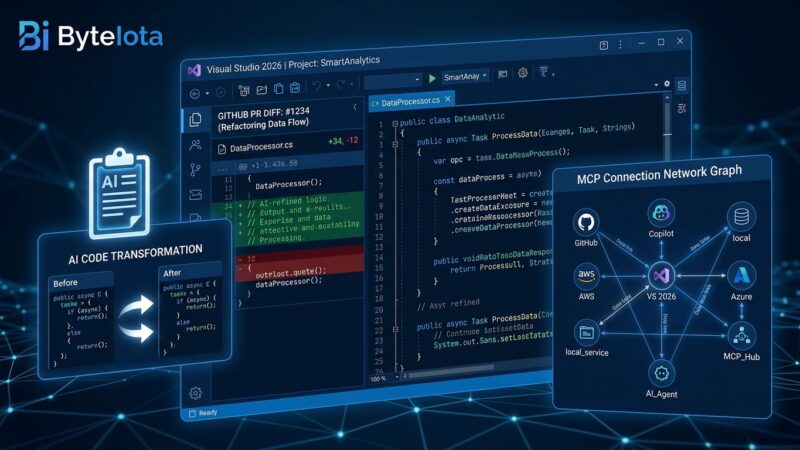Screen dimensions: 800x450
Task: Select the central VS 2026 node
Action: coord(662,276)
